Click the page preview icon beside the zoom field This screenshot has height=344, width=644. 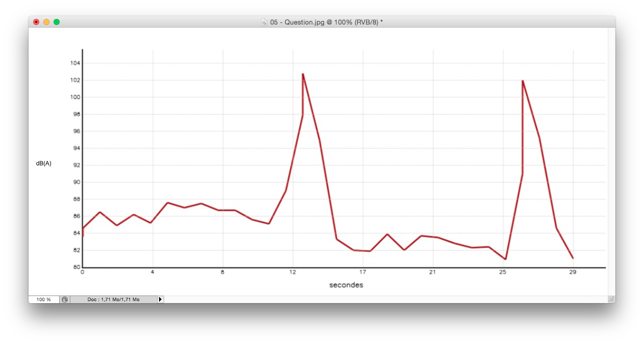coord(64,299)
